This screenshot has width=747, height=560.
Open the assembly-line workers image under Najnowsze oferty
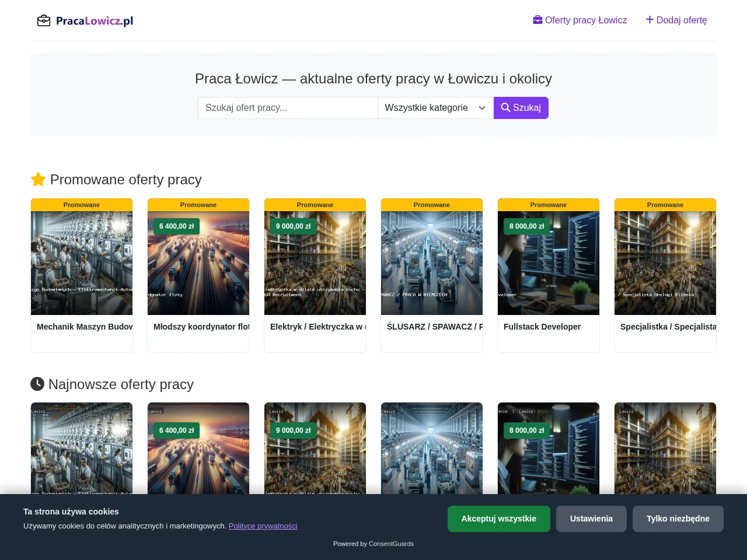(x=82, y=449)
